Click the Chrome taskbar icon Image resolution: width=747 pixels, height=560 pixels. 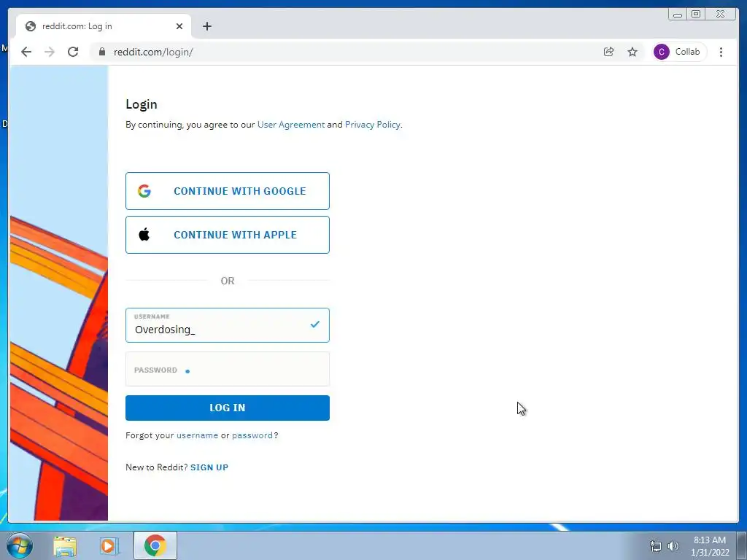pyautogui.click(x=155, y=545)
